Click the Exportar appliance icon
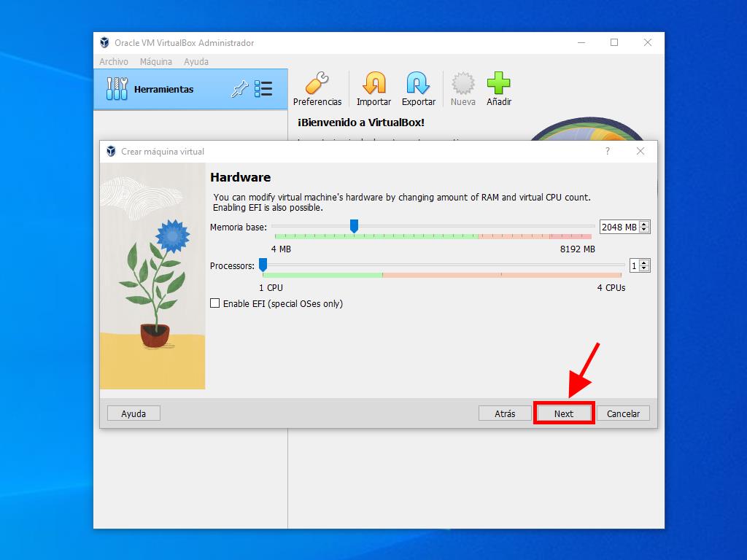 tap(418, 84)
